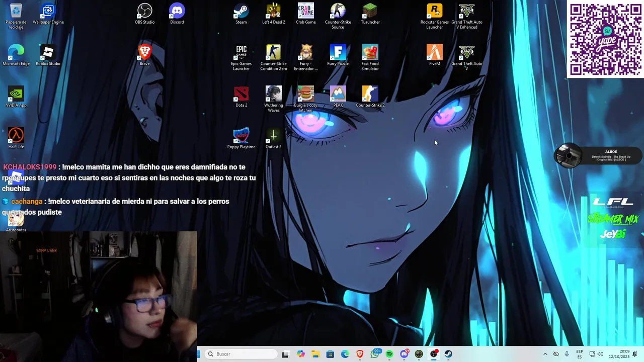
Task: Switch to OBS Studio in the taskbar
Action: pos(434,354)
